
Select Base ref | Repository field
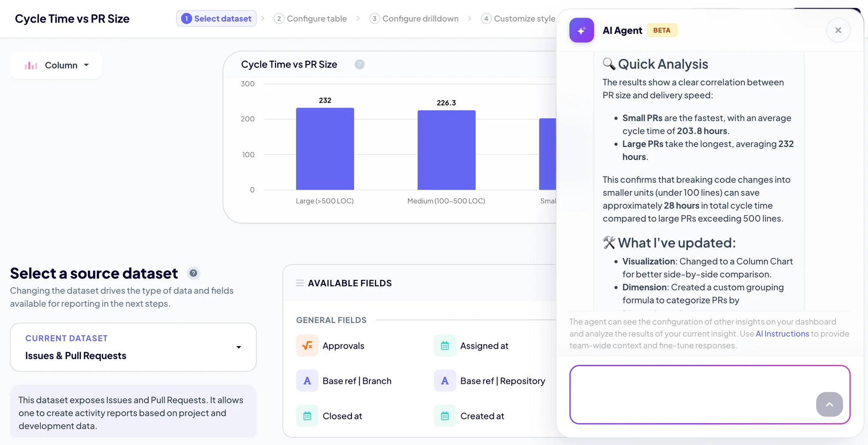tap(490, 381)
